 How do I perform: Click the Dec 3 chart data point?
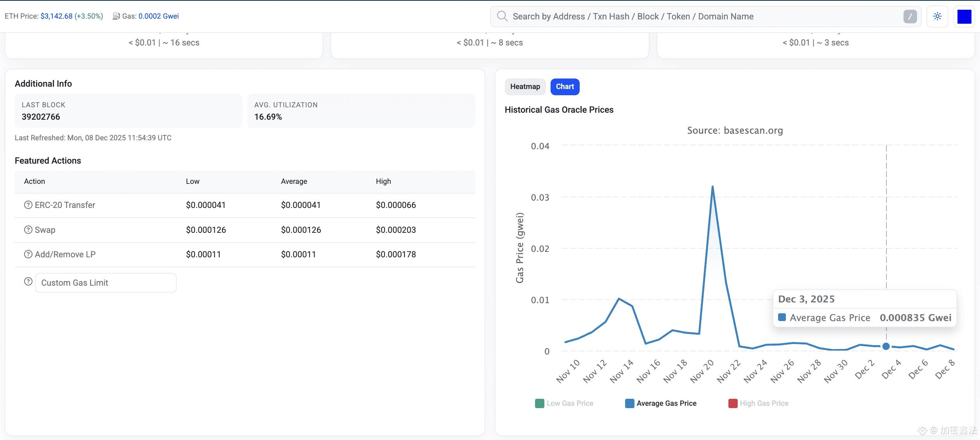click(x=886, y=346)
